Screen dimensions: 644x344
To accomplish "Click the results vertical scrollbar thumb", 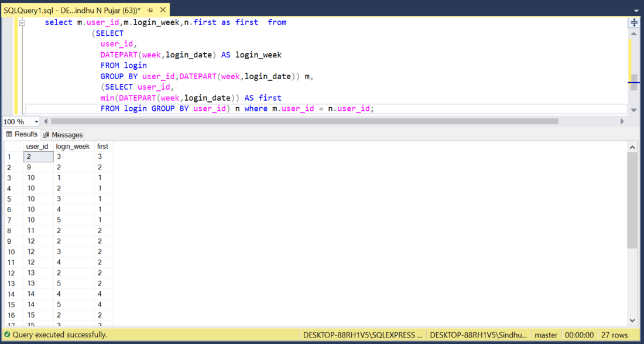I will coord(632,200).
